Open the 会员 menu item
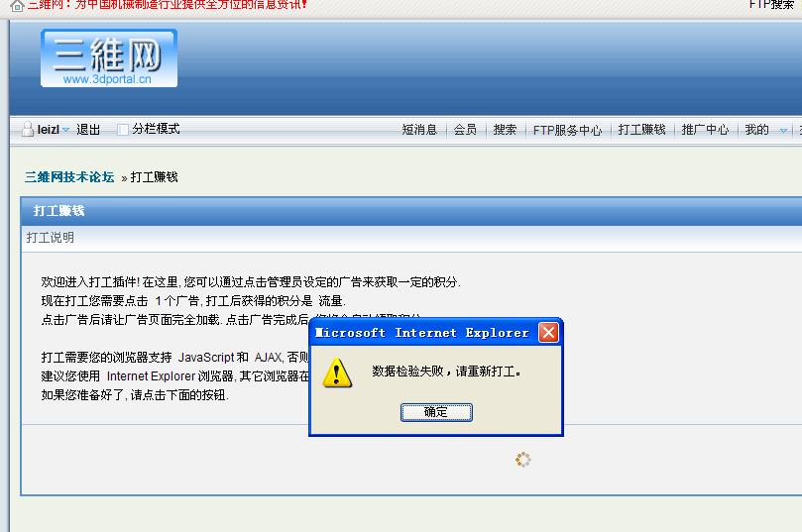 pyautogui.click(x=465, y=130)
